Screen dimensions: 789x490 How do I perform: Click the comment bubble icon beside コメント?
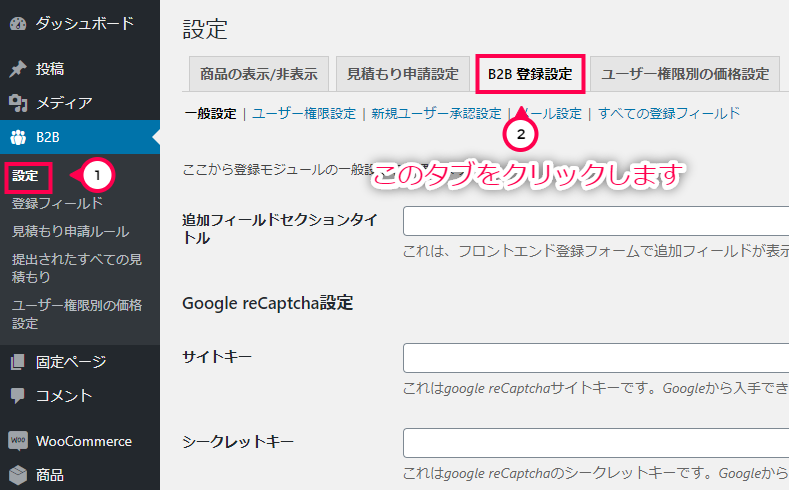[18, 395]
